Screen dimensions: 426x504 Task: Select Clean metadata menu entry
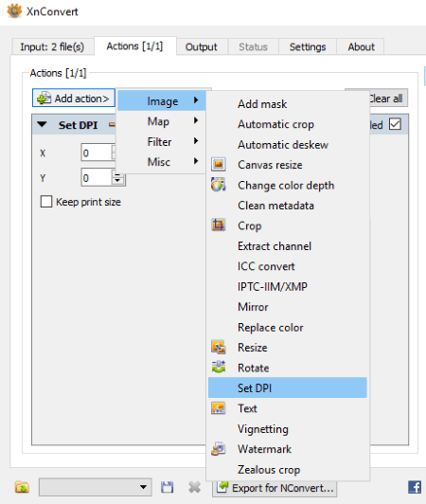(x=288, y=206)
